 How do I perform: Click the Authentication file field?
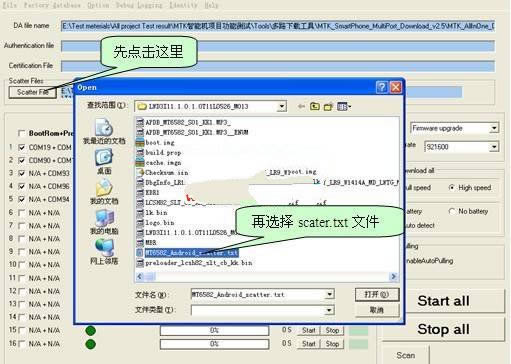[278, 46]
